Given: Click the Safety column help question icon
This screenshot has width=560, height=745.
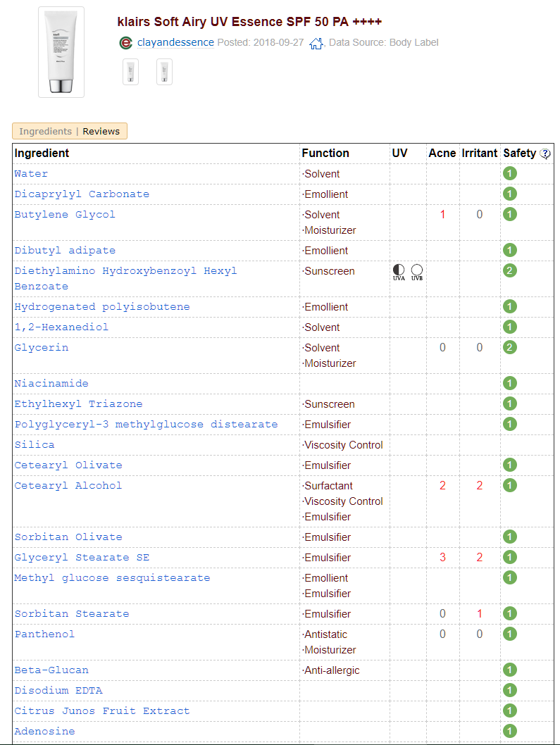Looking at the screenshot, I should click(545, 154).
